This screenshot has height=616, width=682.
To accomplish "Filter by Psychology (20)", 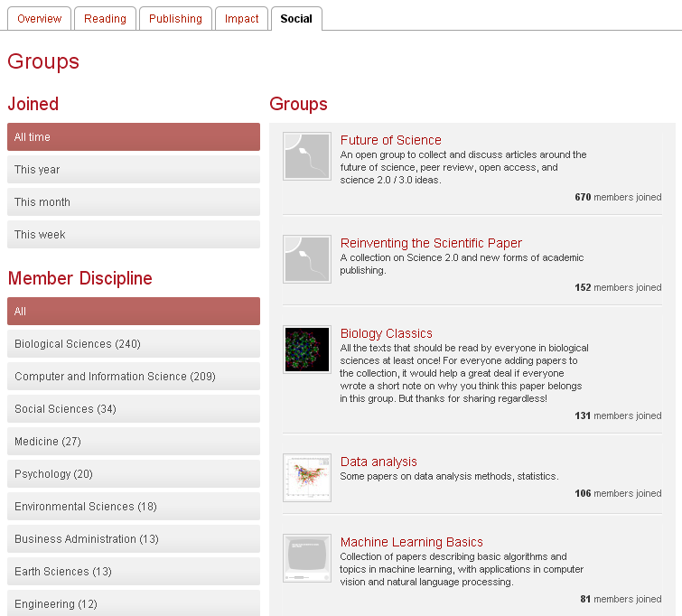I will (x=134, y=474).
